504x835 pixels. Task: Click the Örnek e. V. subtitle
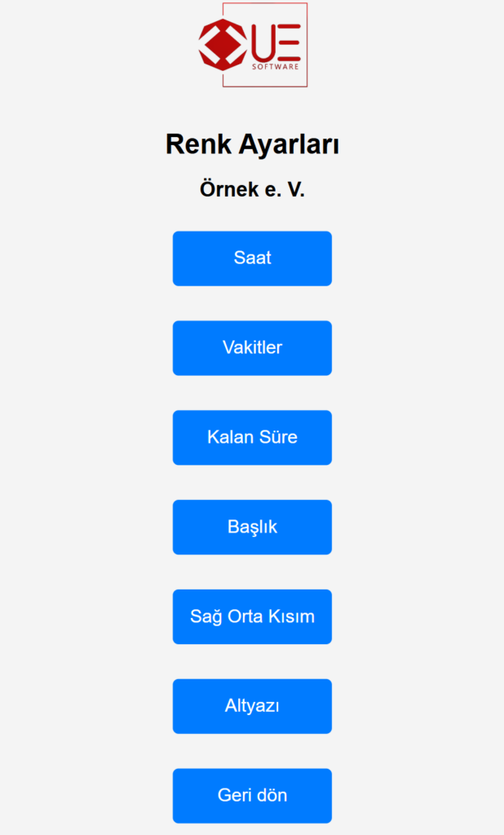pyautogui.click(x=253, y=187)
